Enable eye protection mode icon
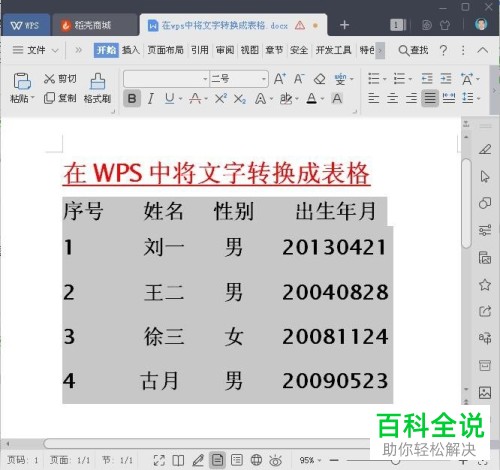Image resolution: width=500 pixels, height=470 pixels. point(275,460)
